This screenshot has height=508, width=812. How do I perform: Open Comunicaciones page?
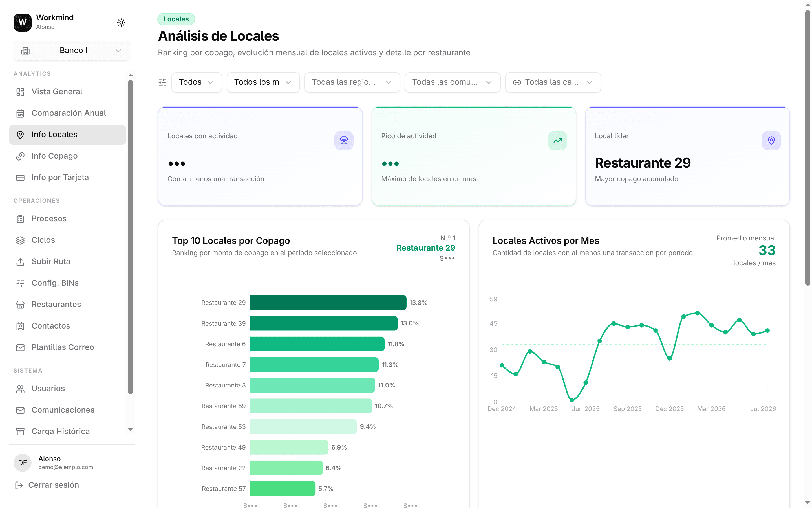[67, 410]
